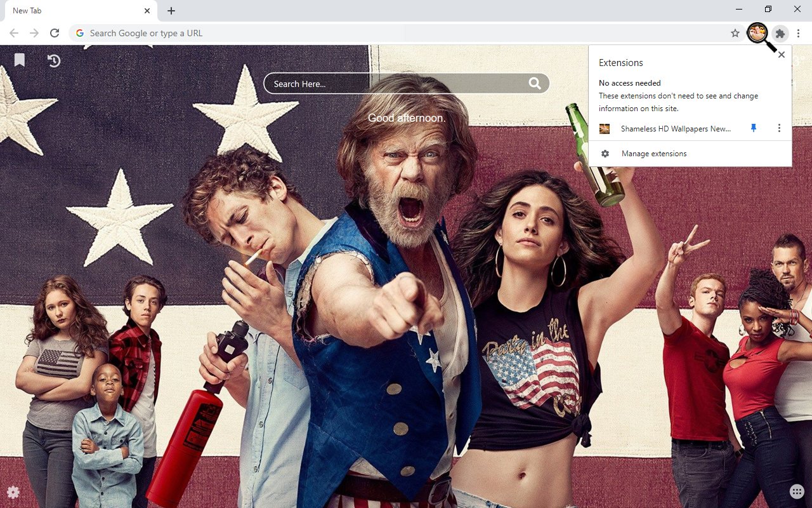
Task: Unpin the Shameless HD Wallpapers extension
Action: click(754, 128)
